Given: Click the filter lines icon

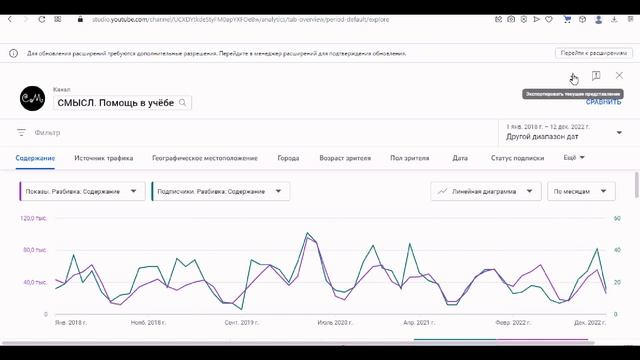Looking at the screenshot, I should click(x=21, y=132).
